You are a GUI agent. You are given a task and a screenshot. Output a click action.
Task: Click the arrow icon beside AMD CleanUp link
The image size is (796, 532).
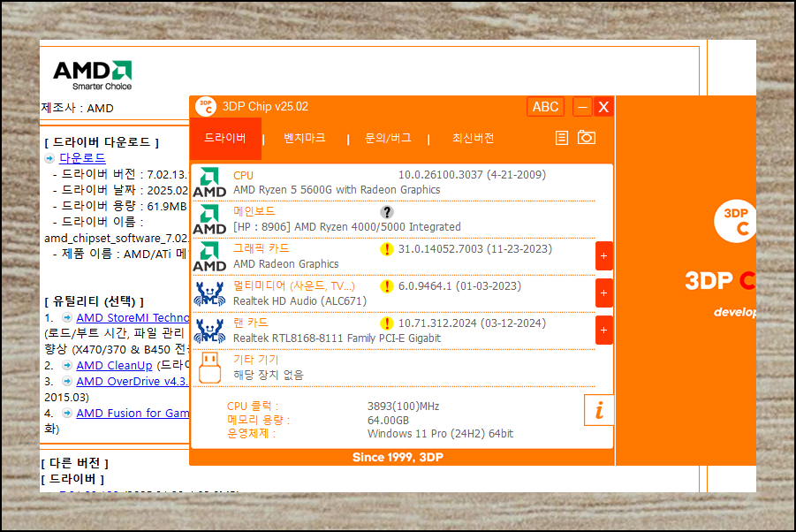[66, 366]
